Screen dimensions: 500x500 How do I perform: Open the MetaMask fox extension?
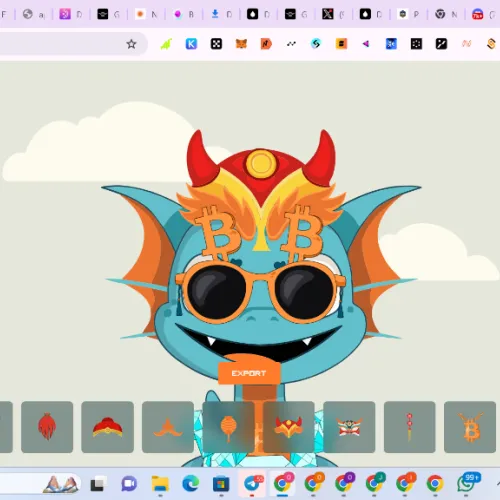[241, 44]
